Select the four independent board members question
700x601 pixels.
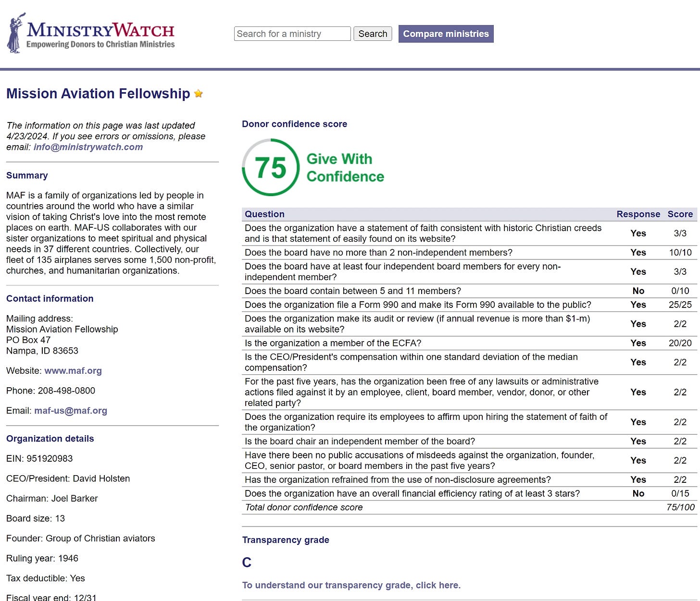click(402, 272)
